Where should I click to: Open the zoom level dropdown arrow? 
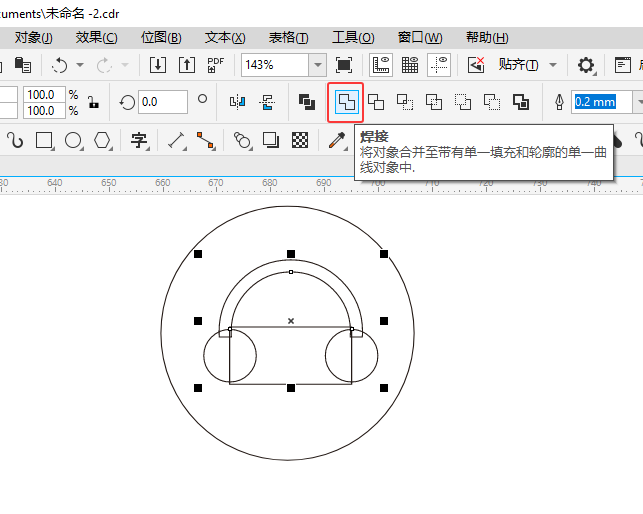coord(317,65)
